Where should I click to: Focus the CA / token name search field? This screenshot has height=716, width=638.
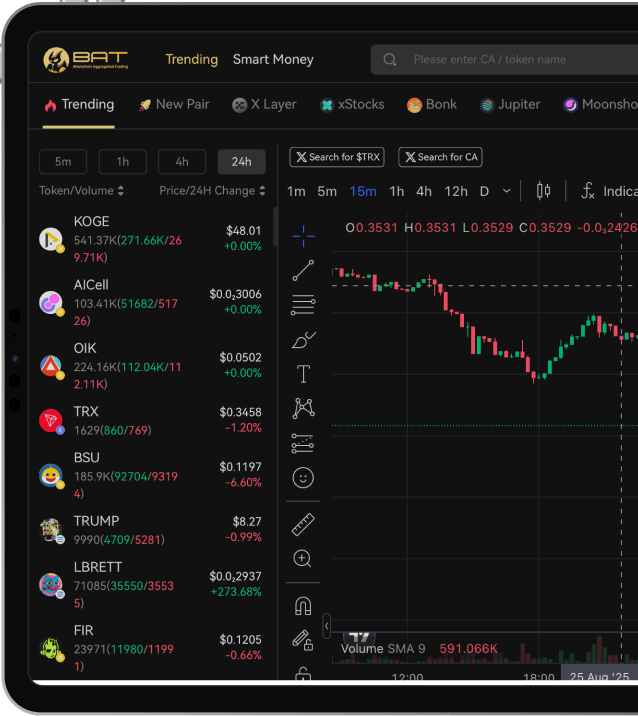tap(510, 60)
